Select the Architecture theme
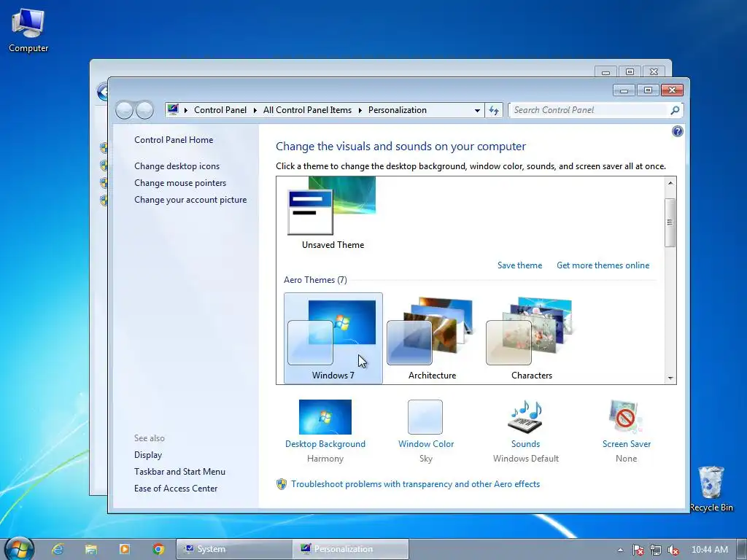The image size is (747, 560). coord(432,338)
